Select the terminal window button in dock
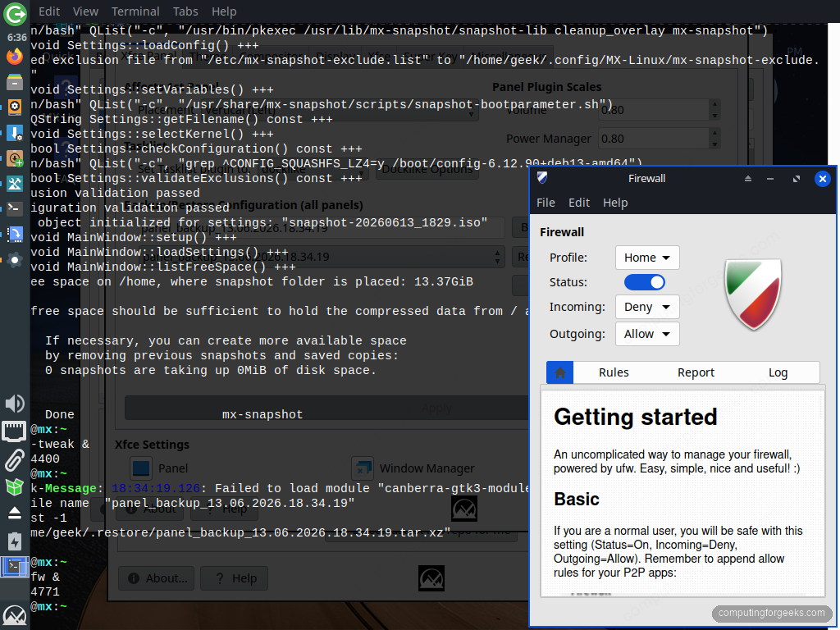840x630 pixels. [x=15, y=568]
